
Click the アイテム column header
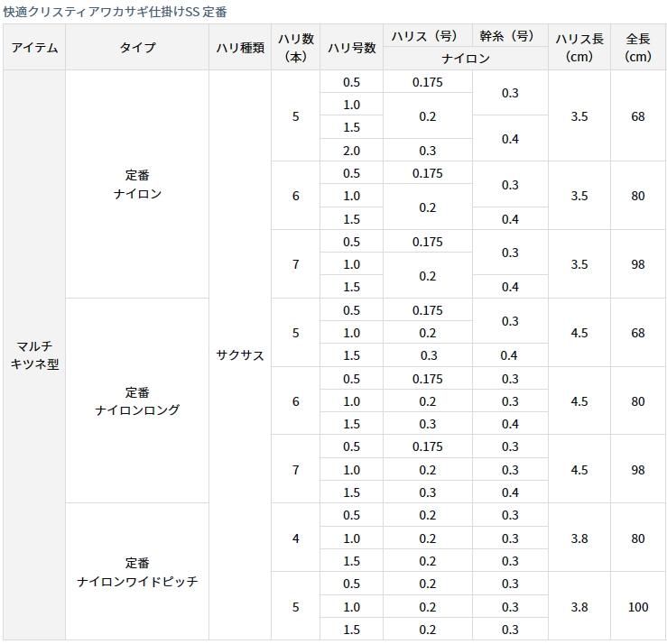click(x=34, y=48)
